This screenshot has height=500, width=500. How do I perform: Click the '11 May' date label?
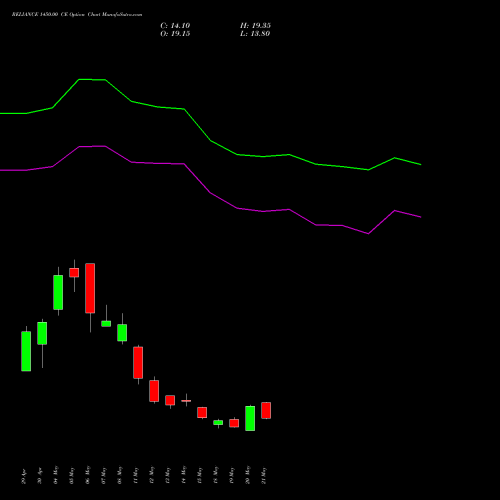click(136, 475)
